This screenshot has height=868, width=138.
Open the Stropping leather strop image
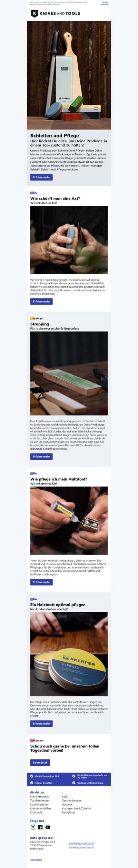[69, 373]
